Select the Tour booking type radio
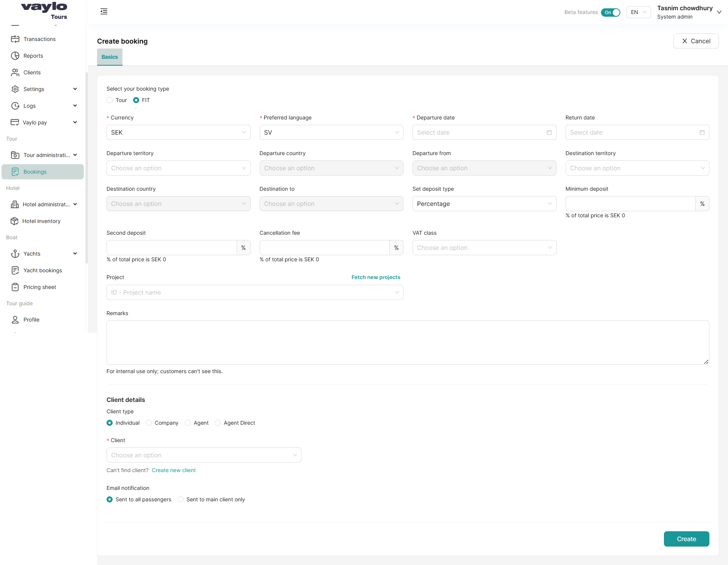Image resolution: width=728 pixels, height=565 pixels. click(110, 100)
